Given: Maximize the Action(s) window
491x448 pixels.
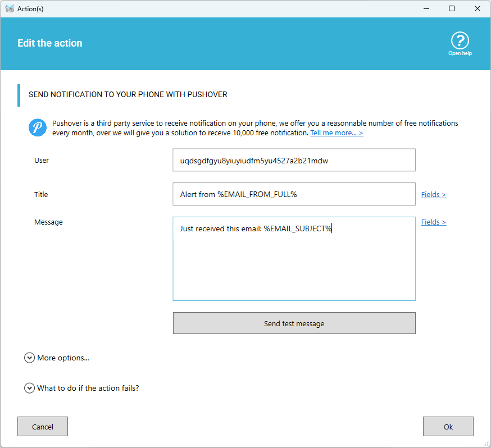Looking at the screenshot, I should 452,8.
